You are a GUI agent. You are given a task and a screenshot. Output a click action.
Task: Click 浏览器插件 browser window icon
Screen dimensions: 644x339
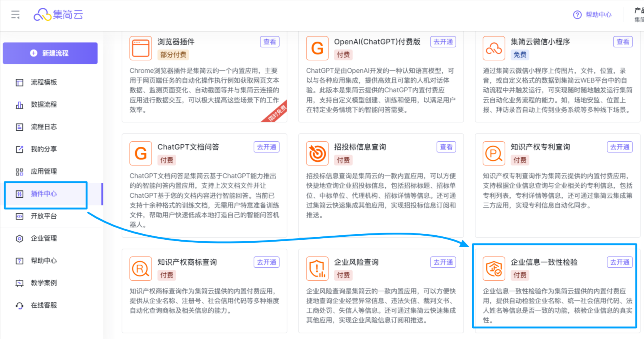coord(141,48)
